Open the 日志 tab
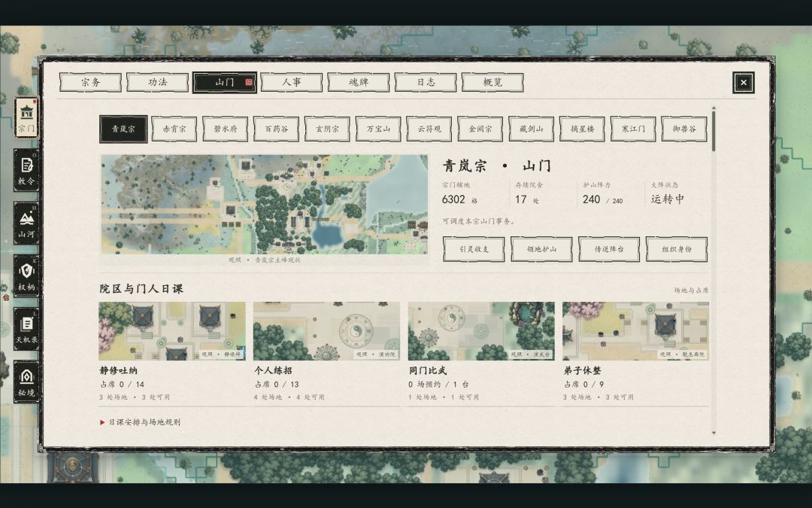812x508 pixels. point(426,83)
